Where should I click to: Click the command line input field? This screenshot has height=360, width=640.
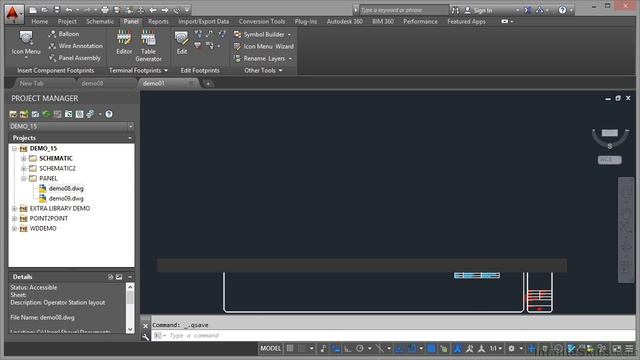coord(394,336)
